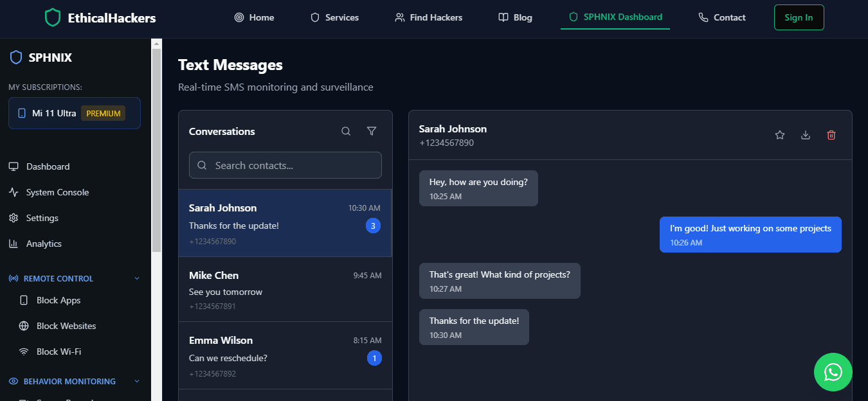Open the Mike Chen conversation

point(285,289)
